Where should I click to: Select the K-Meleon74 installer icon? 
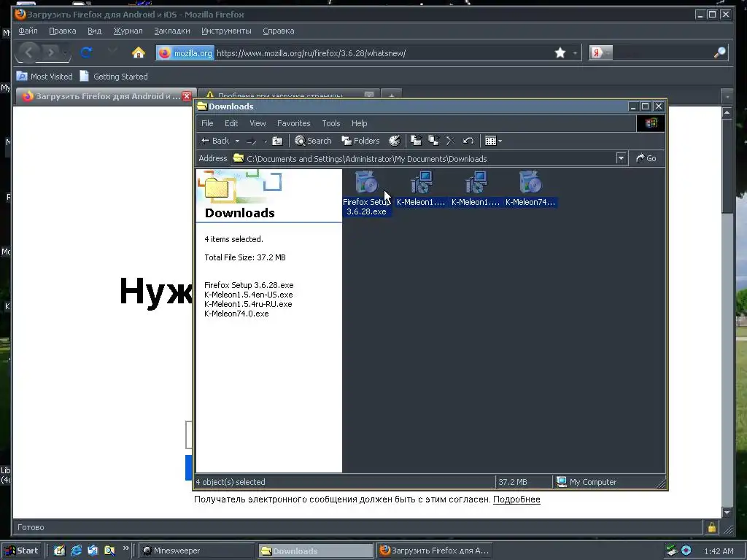coord(530,183)
